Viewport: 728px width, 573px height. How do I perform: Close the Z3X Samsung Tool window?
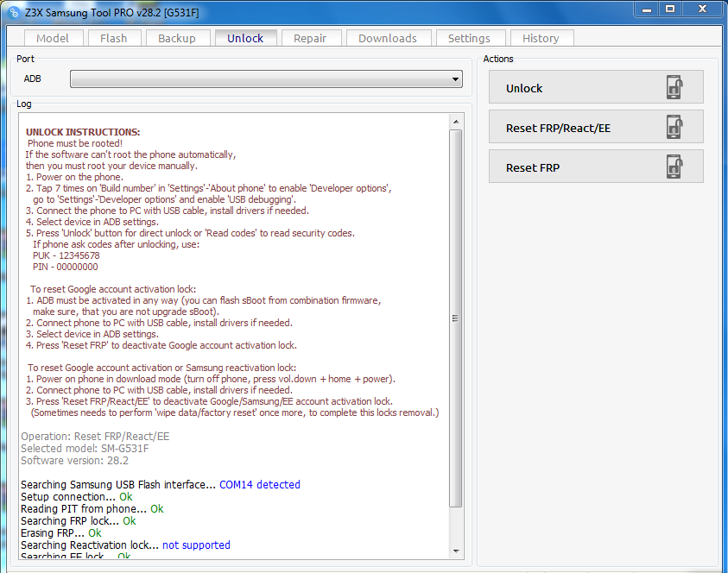(703, 9)
